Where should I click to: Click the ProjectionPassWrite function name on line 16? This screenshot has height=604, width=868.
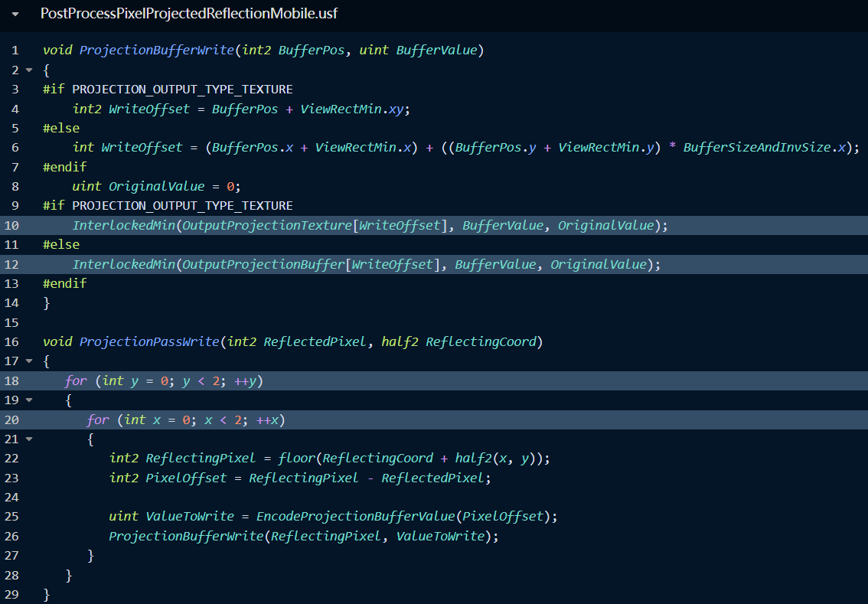pyautogui.click(x=148, y=342)
